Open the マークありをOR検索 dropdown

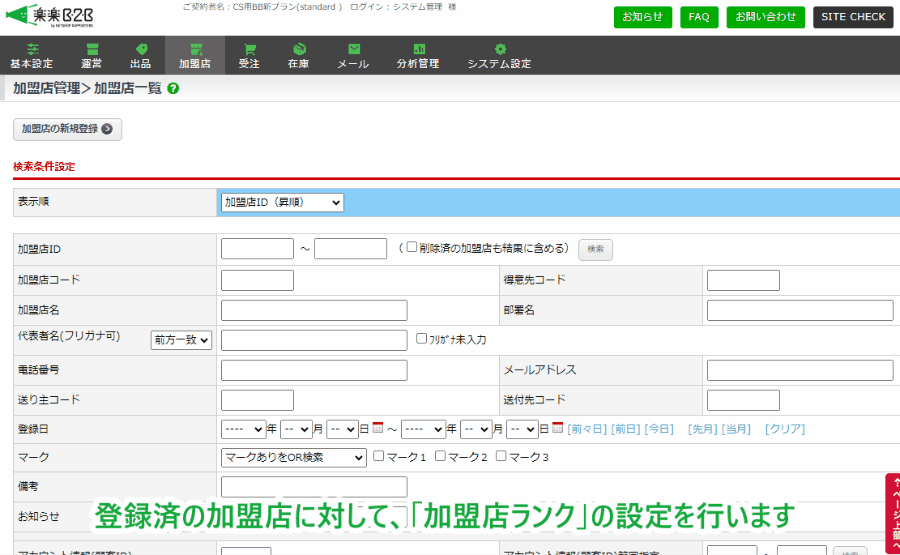coord(293,458)
